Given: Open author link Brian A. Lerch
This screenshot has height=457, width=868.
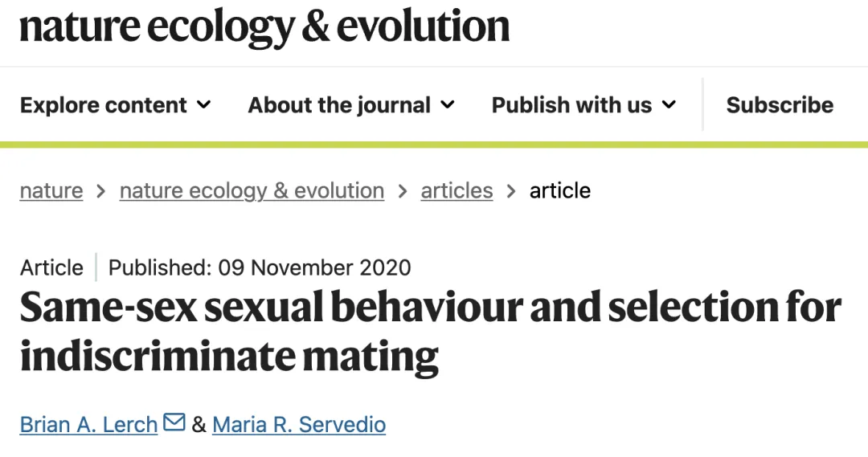Looking at the screenshot, I should tap(88, 424).
